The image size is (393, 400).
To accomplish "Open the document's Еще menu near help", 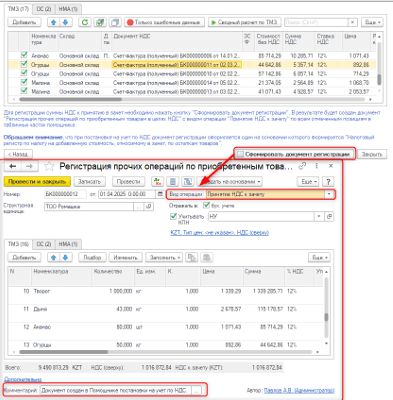I will pos(308,182).
